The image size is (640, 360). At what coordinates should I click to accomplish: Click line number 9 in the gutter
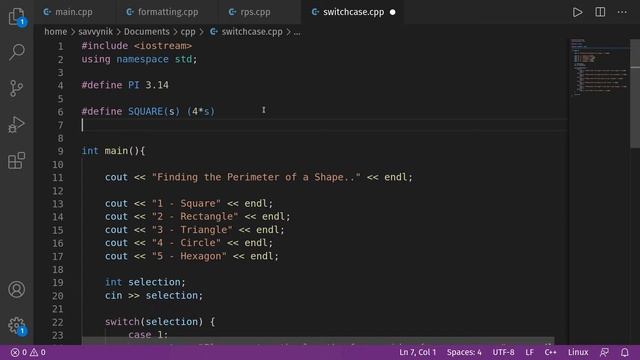click(60, 151)
